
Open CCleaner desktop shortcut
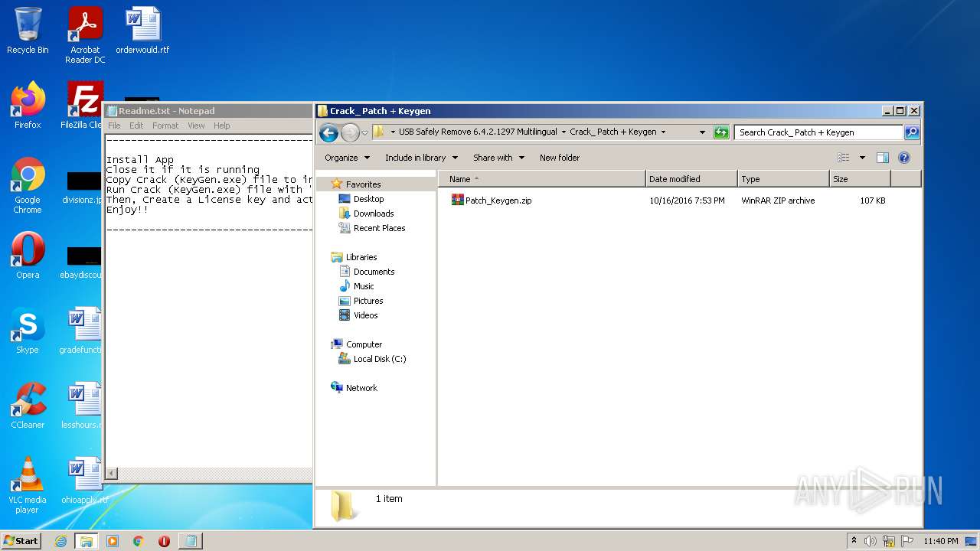(28, 406)
